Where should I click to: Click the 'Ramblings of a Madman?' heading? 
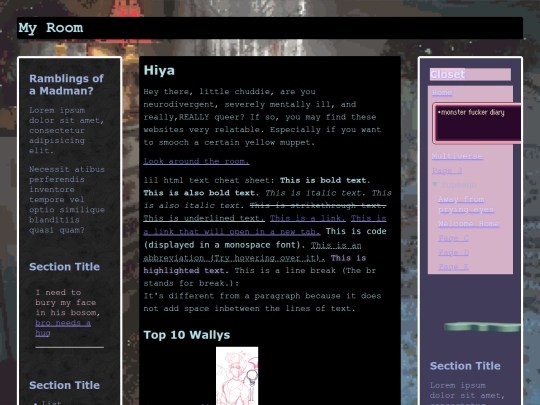point(66,84)
